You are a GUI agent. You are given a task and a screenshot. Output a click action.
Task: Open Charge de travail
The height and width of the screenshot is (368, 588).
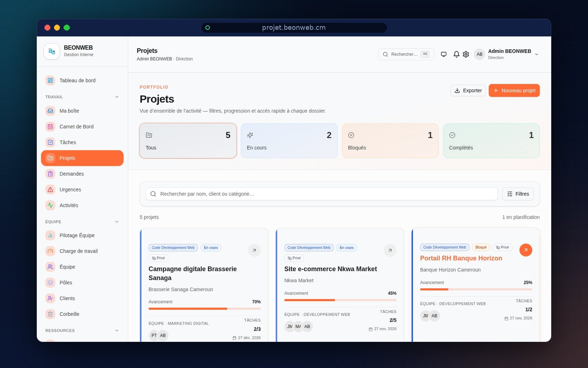pyautogui.click(x=82, y=251)
